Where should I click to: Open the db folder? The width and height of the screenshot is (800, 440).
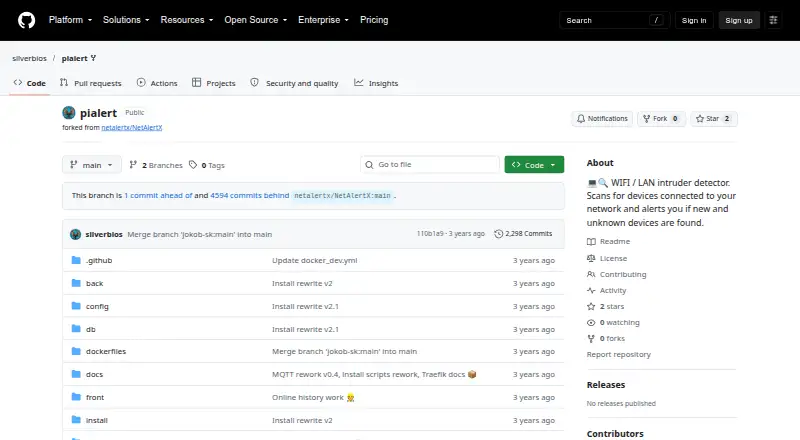click(90, 329)
